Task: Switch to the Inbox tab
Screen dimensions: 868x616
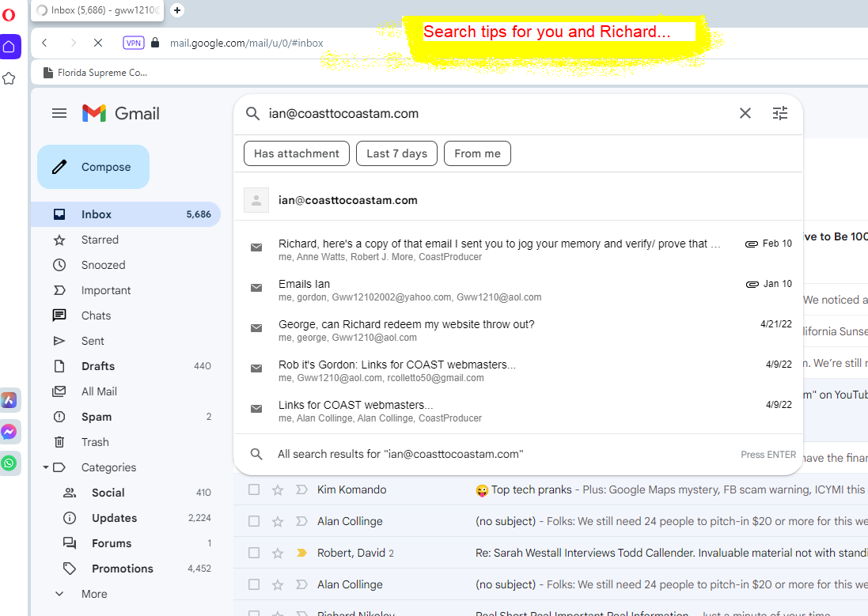Action: click(97, 10)
